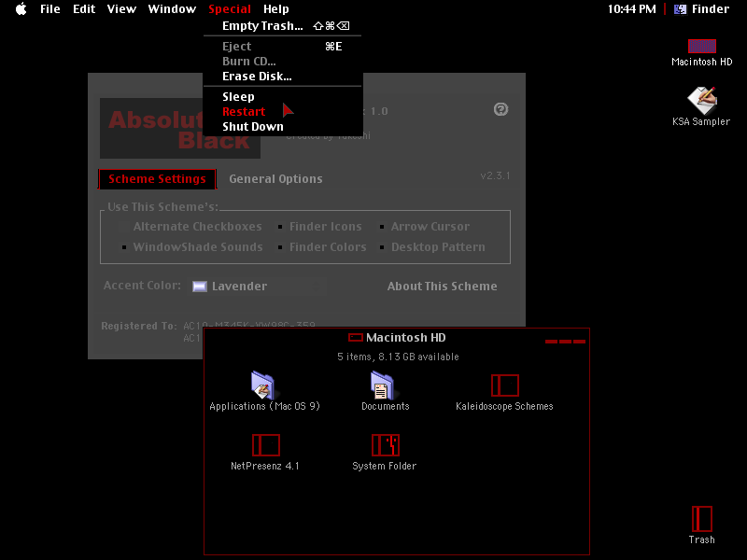Select the NetPresenz 4.1 folder icon
Screen dimensions: 747x560
pyautogui.click(x=266, y=445)
